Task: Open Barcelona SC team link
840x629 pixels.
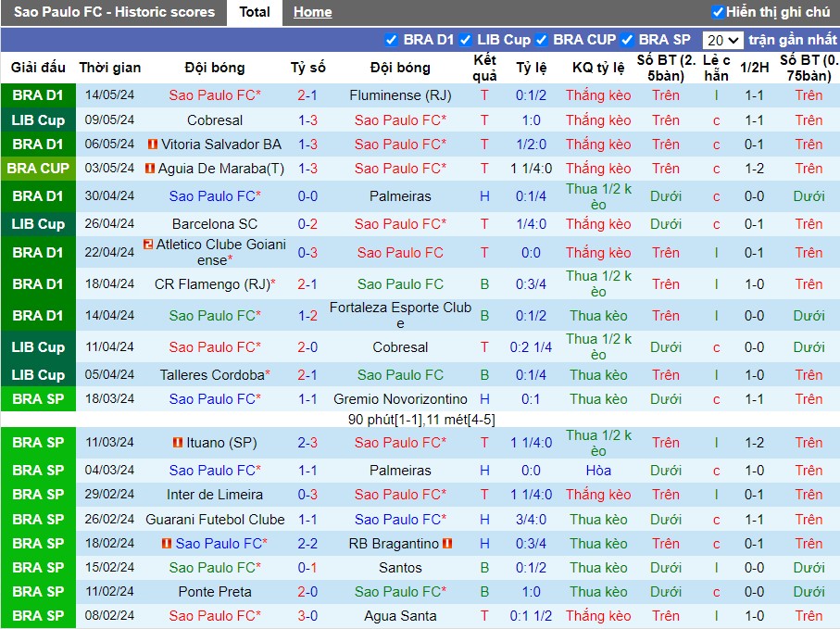Action: click(215, 224)
